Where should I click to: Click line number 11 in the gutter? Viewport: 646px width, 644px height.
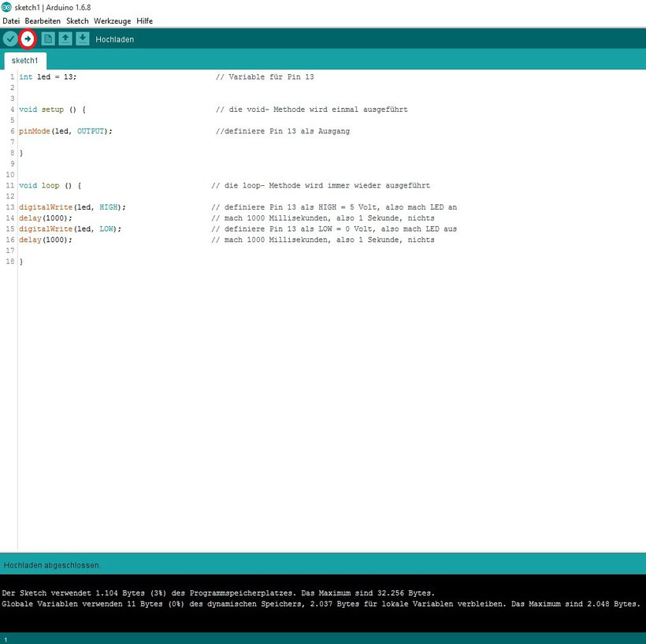pyautogui.click(x=10, y=185)
